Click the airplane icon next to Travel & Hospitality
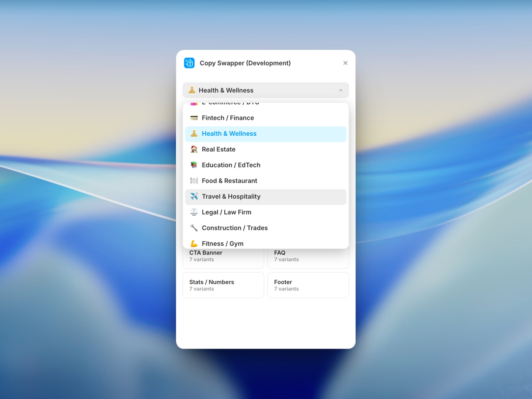 [x=194, y=197]
